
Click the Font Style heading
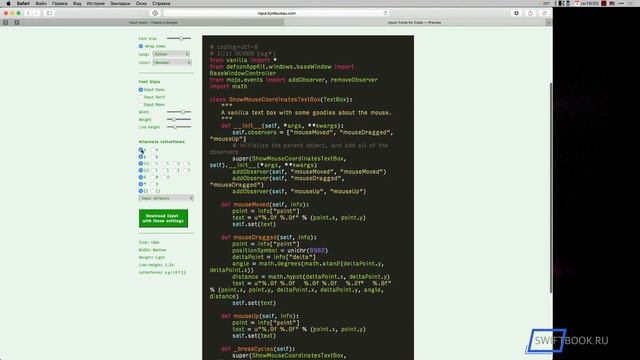pos(149,82)
